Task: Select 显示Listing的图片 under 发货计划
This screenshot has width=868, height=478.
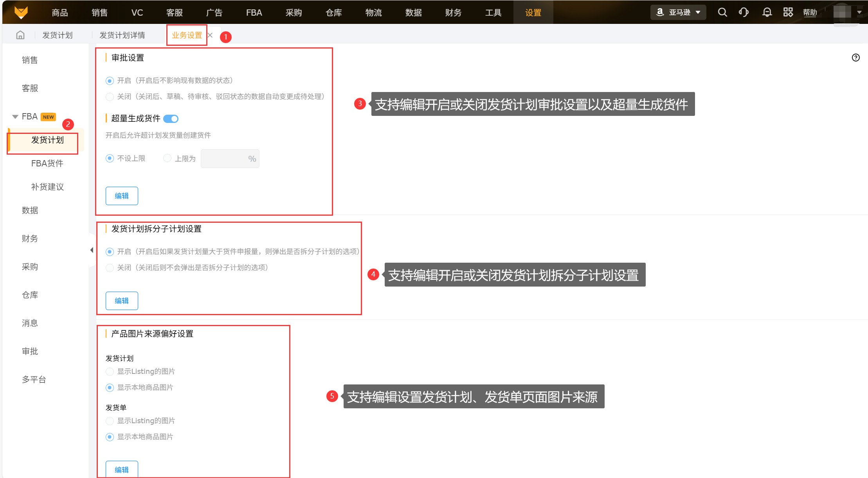Action: tap(110, 372)
